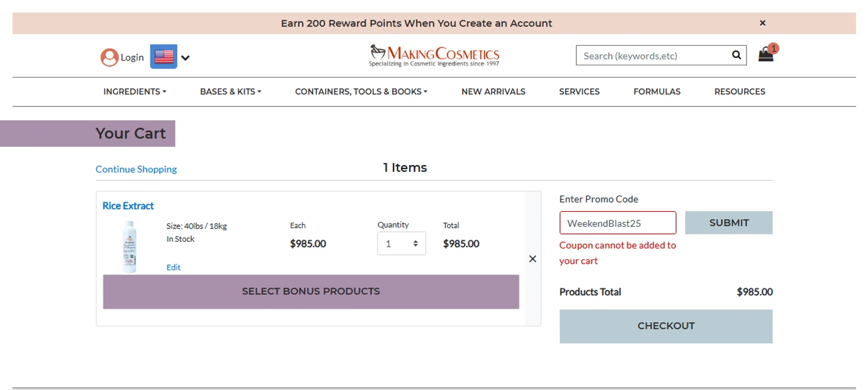Open the shopping bag cart icon
The width and height of the screenshot is (868, 390).
pos(766,55)
